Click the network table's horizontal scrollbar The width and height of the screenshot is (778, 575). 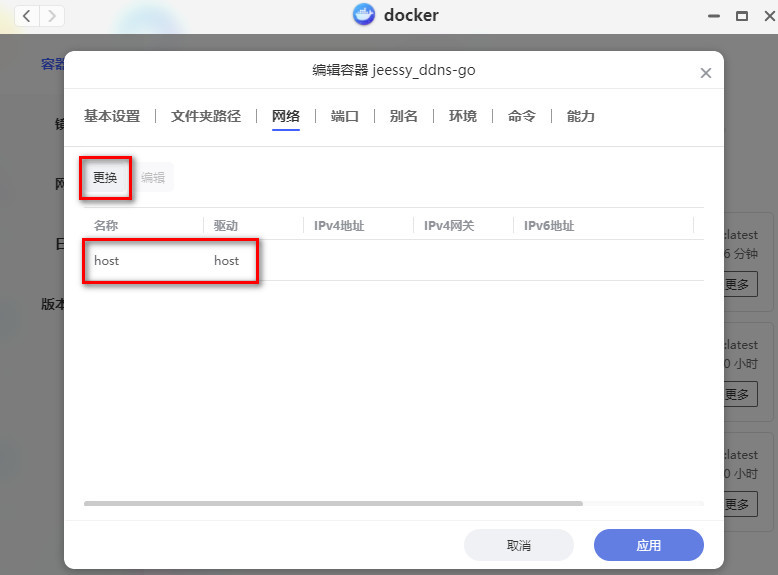coord(333,504)
